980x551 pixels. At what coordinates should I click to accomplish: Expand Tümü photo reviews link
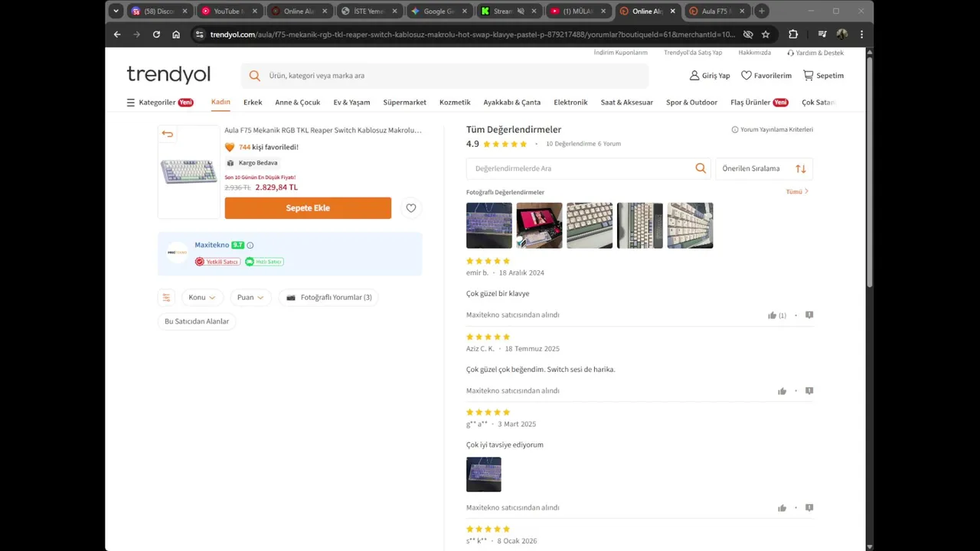[797, 192]
